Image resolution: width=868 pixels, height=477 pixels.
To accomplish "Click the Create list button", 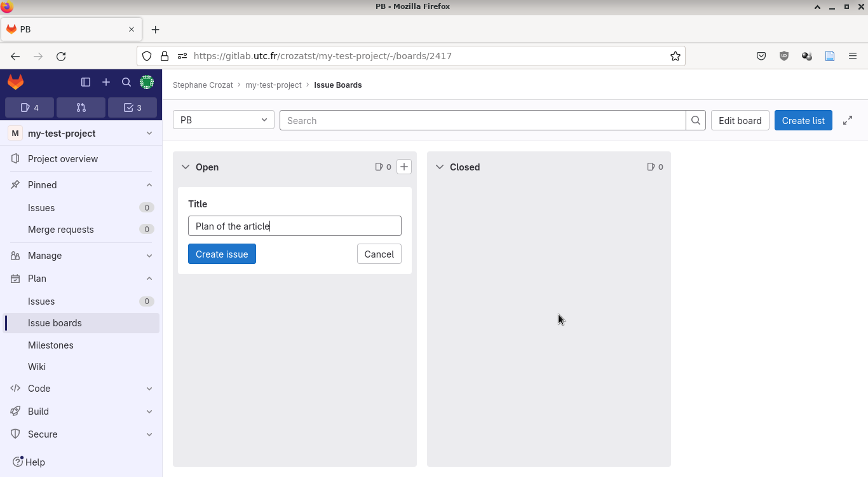I will (x=803, y=120).
